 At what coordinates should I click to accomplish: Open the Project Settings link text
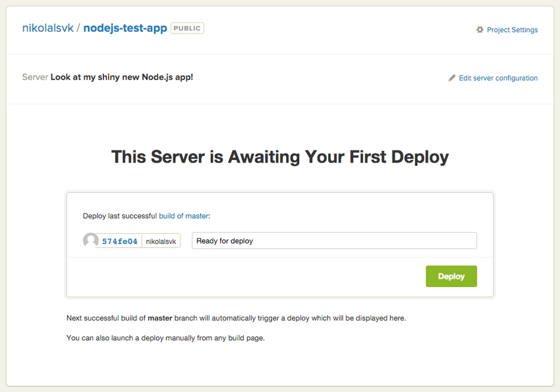click(x=512, y=30)
